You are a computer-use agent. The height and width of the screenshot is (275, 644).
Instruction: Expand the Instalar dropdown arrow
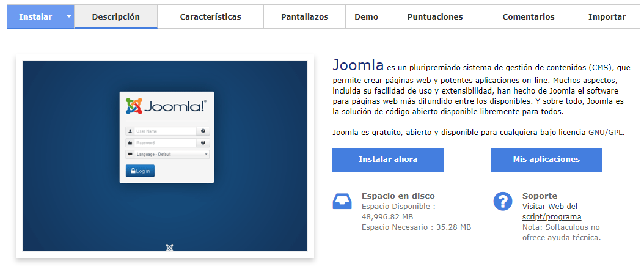tap(69, 17)
